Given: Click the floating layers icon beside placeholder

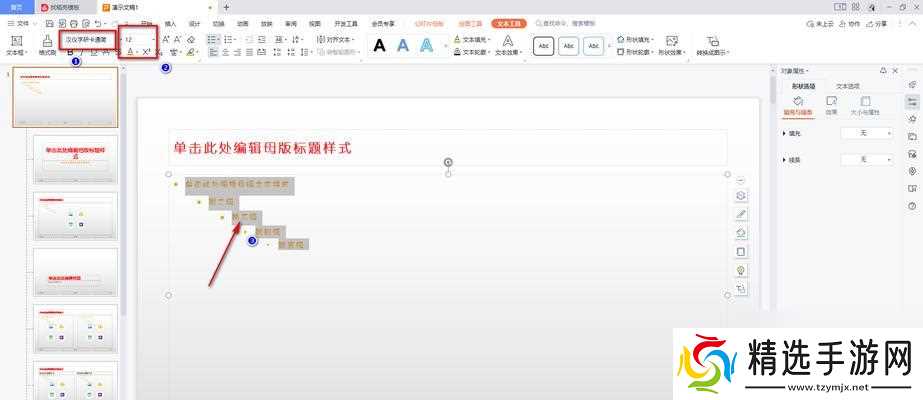Looking at the screenshot, I should 741,195.
